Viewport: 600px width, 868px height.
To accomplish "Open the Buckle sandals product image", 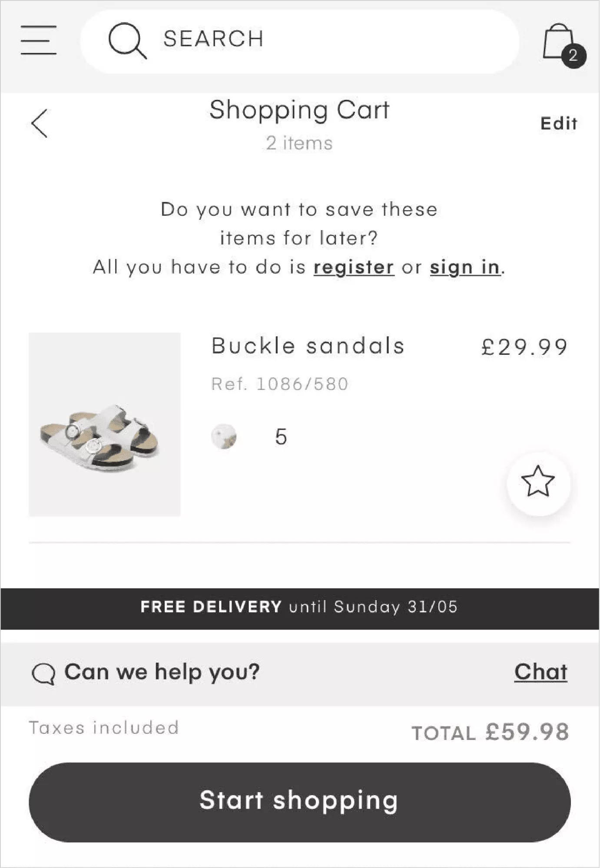I will click(105, 424).
